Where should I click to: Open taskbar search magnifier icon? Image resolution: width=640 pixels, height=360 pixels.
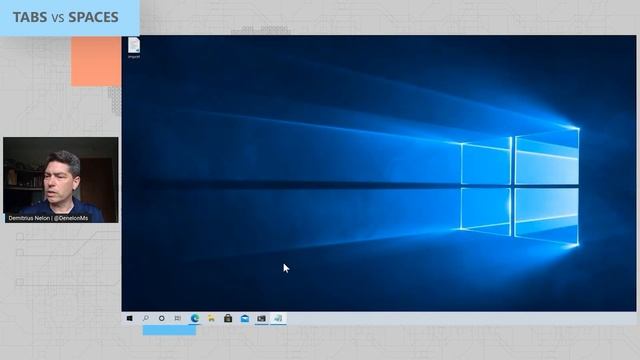(145, 318)
